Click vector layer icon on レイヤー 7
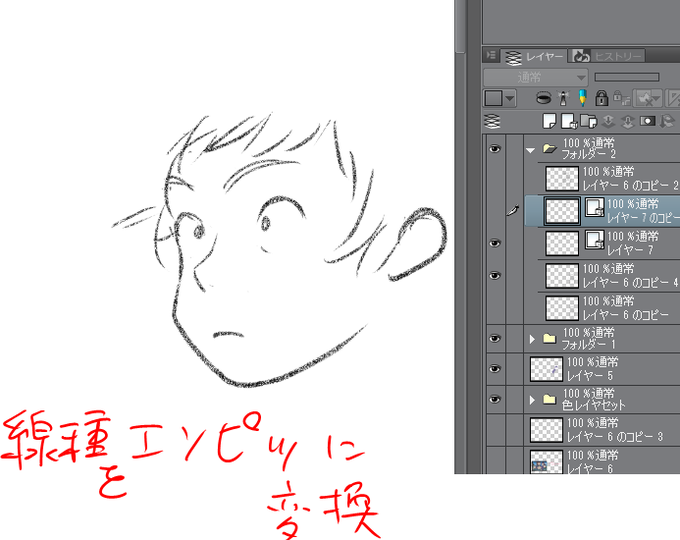 click(595, 240)
